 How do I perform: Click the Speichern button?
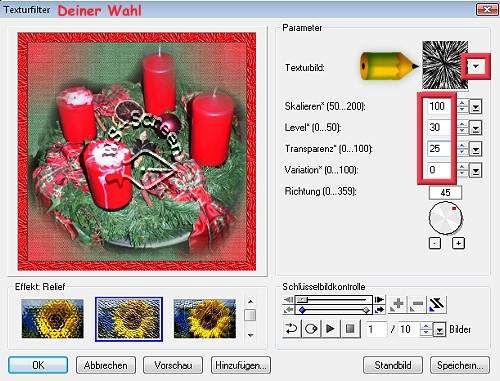pyautogui.click(x=460, y=365)
